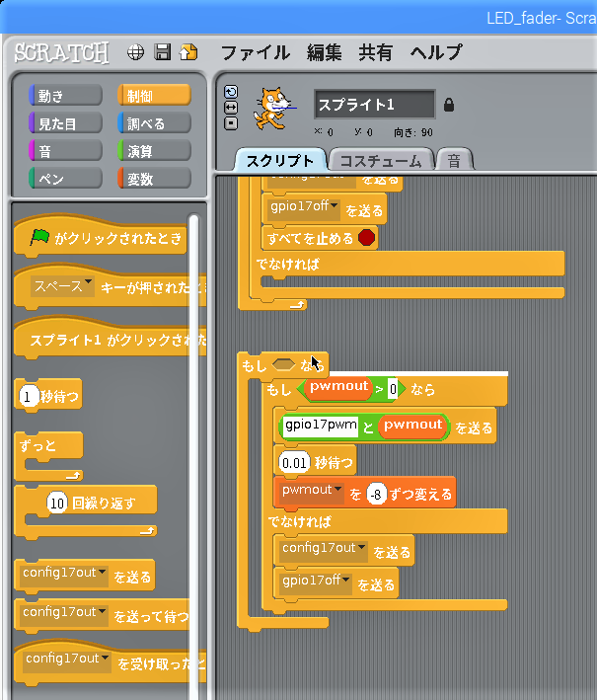This screenshot has width=597, height=700.
Task: Open the ファイル menu
Action: pos(255,52)
